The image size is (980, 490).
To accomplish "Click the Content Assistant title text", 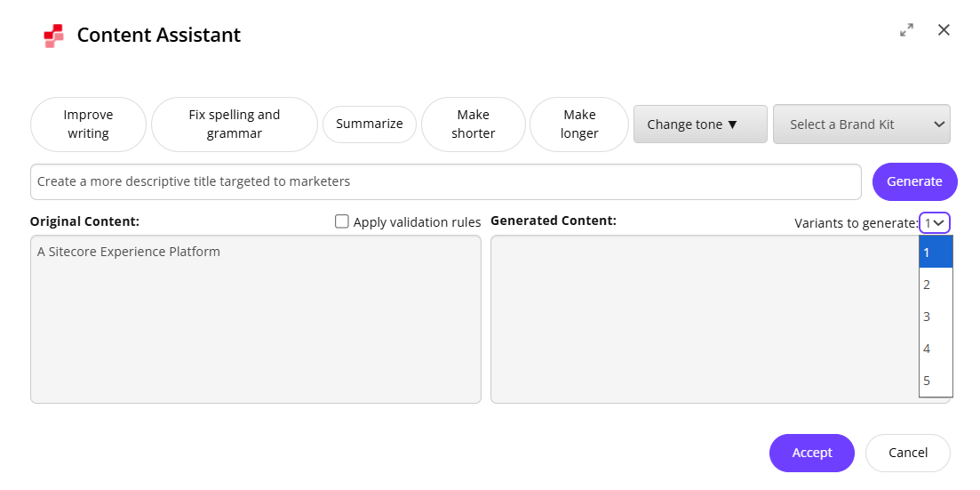I will click(x=159, y=35).
